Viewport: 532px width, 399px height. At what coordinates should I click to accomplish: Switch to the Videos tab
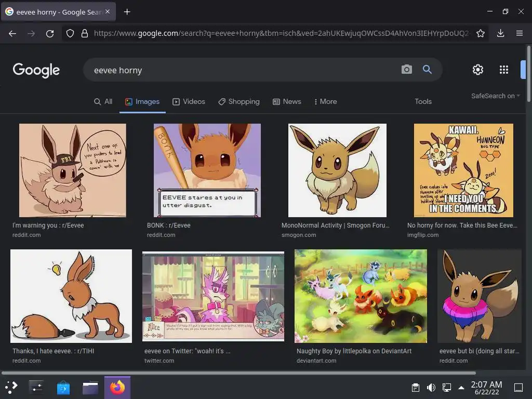[189, 101]
